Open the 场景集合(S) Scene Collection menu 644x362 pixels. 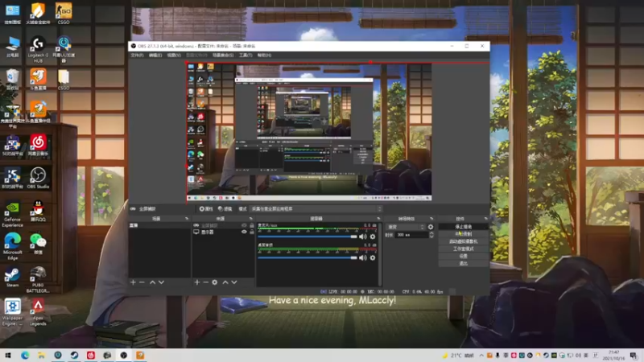point(223,55)
